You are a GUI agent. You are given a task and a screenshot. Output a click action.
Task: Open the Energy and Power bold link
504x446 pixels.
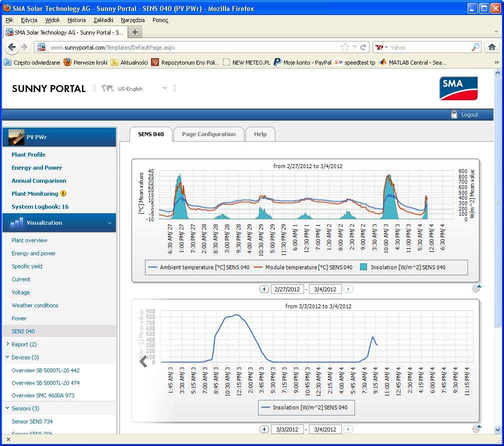(37, 168)
